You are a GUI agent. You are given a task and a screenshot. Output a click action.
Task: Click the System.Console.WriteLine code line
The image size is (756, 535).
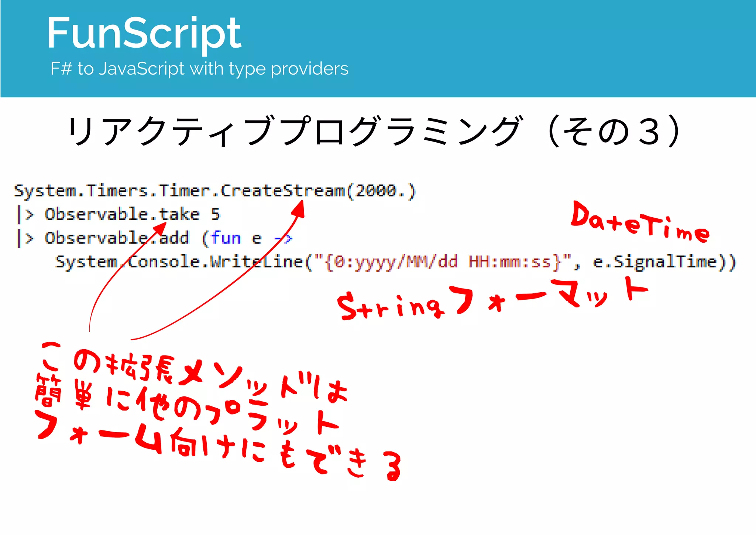(x=395, y=262)
